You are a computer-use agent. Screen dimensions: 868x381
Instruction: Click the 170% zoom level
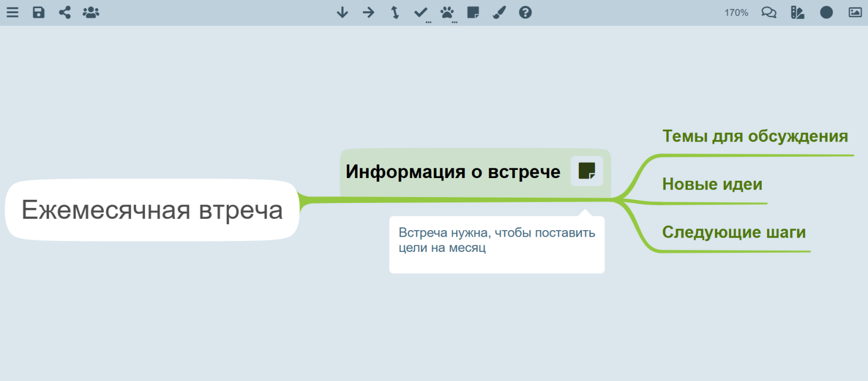[x=736, y=12]
